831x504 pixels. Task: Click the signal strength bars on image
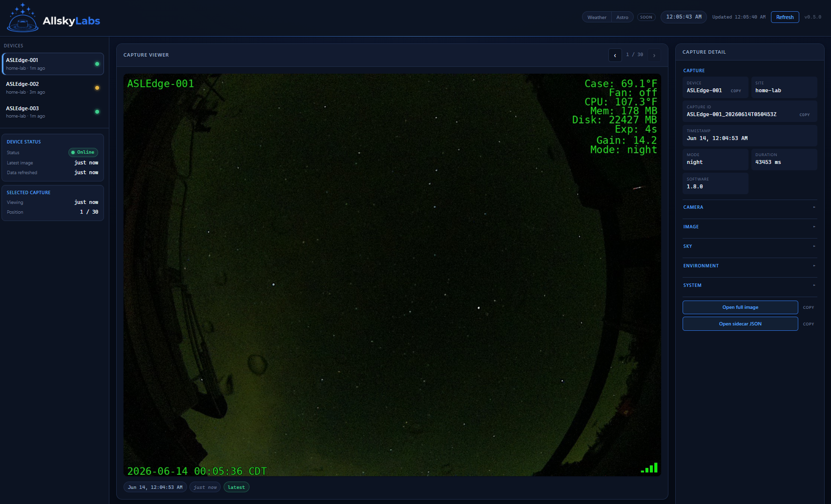pyautogui.click(x=649, y=468)
